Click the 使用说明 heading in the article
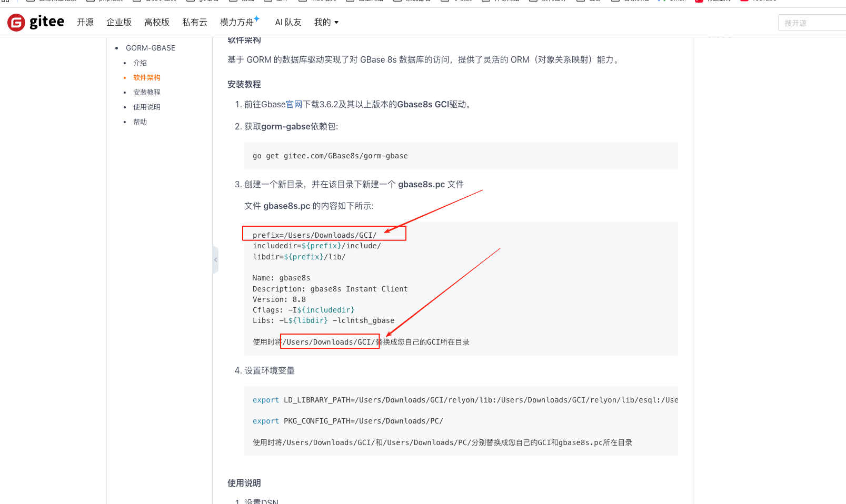The width and height of the screenshot is (846, 504). point(244,483)
